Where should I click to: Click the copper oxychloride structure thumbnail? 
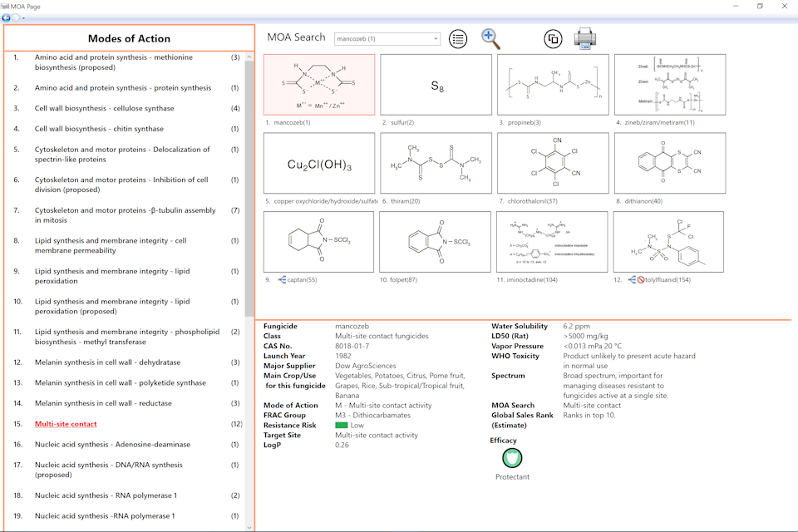click(x=319, y=163)
